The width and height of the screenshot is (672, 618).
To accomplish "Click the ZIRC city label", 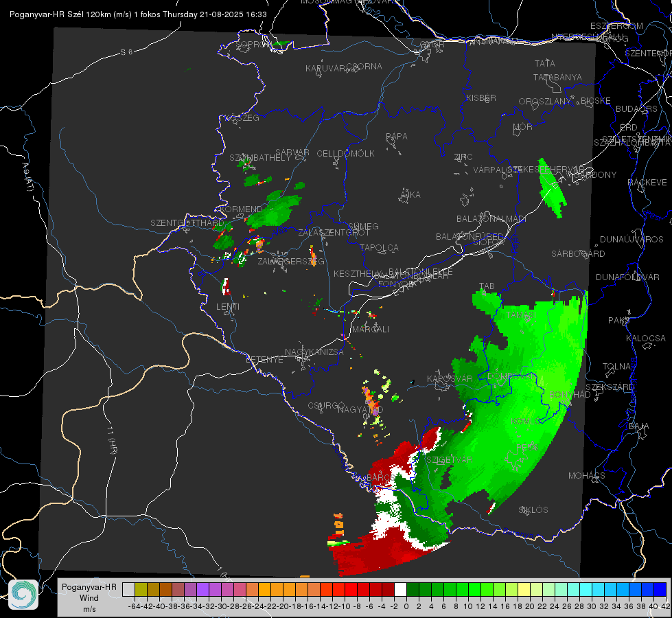I will click(x=463, y=157).
